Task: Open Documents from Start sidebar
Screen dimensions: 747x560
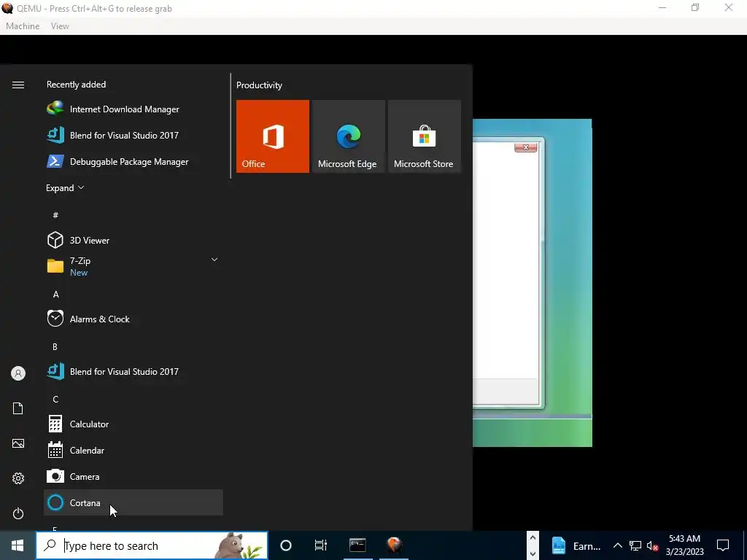Action: click(18, 408)
